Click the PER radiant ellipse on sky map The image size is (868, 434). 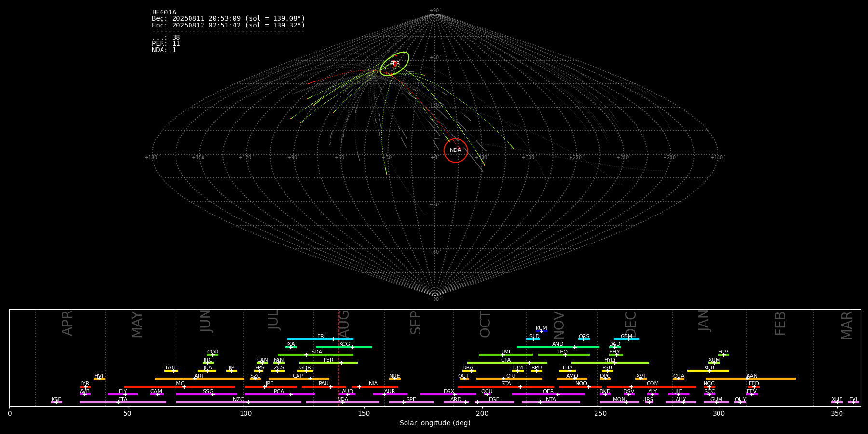(x=394, y=64)
